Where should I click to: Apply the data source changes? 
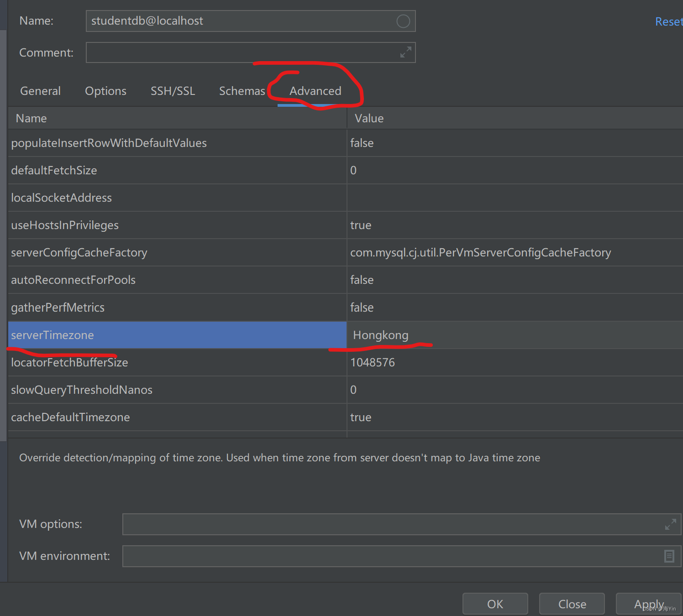click(649, 604)
